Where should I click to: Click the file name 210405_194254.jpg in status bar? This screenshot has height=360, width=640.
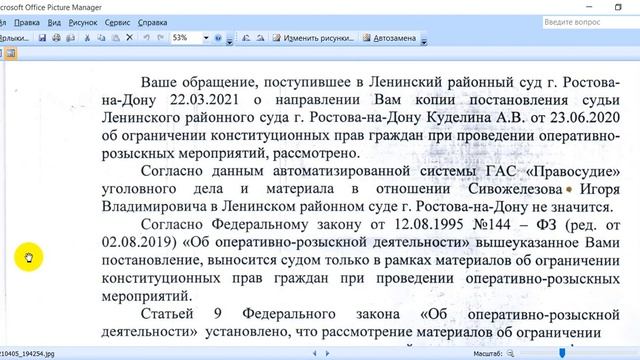tap(27, 354)
